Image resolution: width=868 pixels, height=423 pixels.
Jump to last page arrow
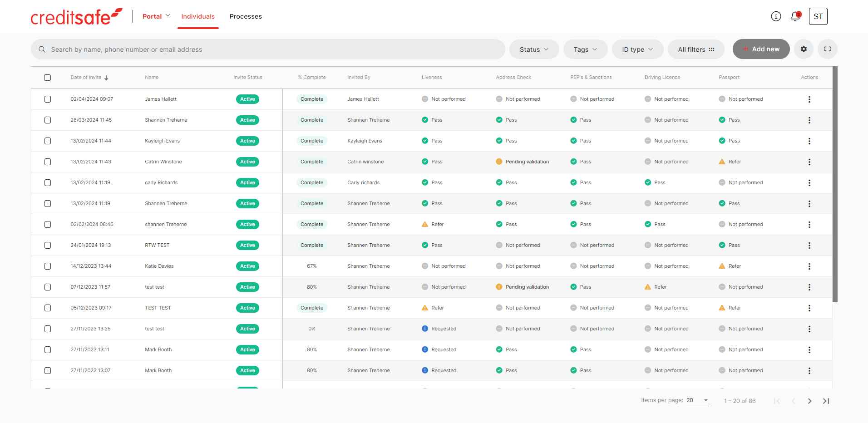click(826, 401)
